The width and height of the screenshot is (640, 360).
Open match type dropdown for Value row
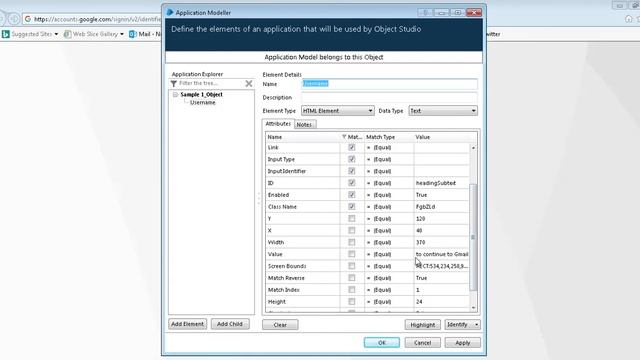(x=389, y=254)
